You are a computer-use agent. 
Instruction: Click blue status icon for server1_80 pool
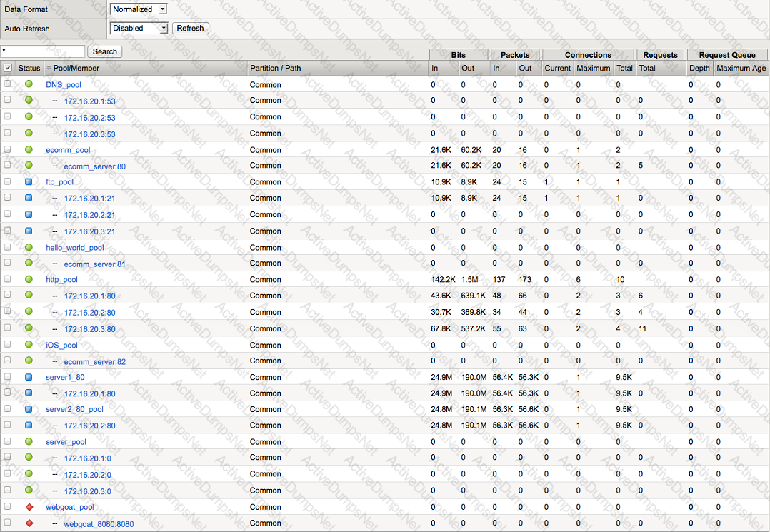29,377
